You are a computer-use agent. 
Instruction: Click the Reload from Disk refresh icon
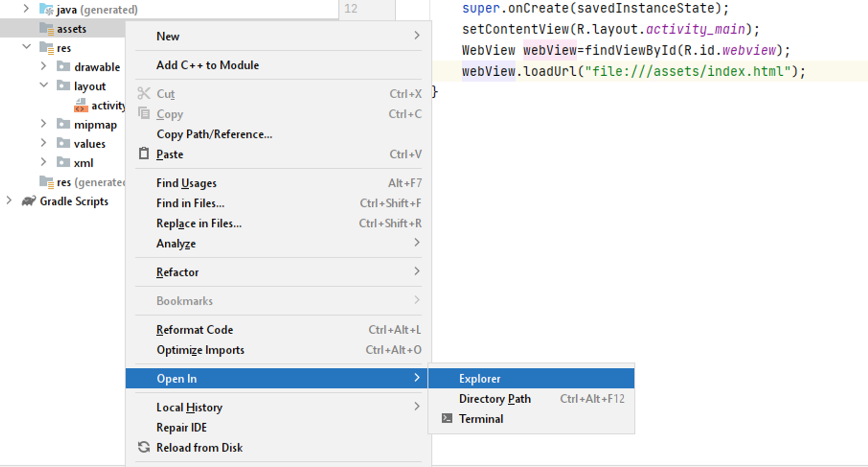(144, 447)
